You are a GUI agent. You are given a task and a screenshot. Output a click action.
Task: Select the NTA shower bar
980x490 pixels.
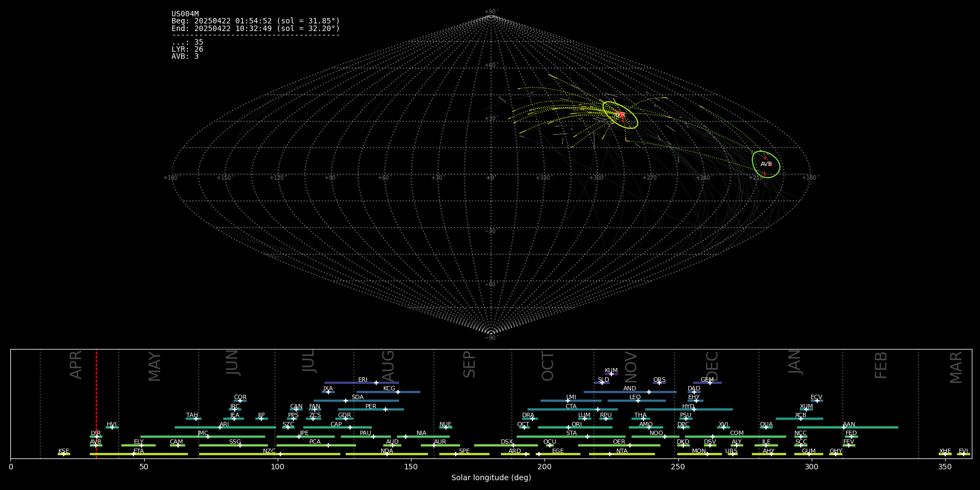tap(622, 454)
